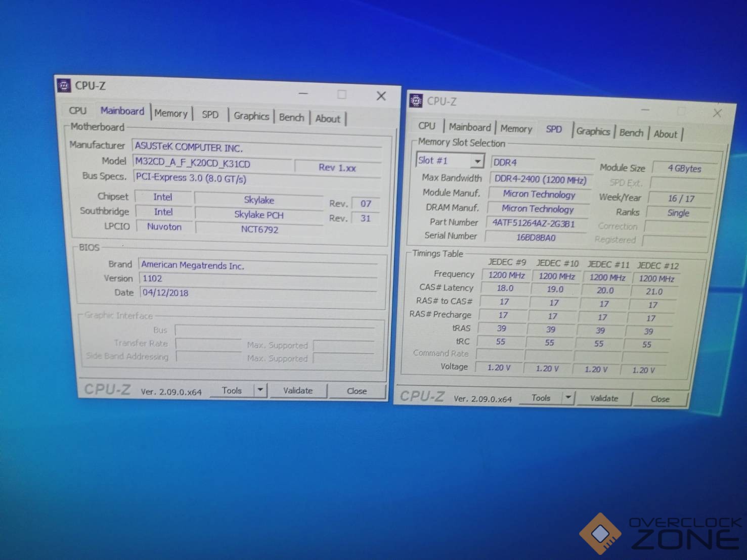Go to the Bench tab in the right CPU-Z window
Image resolution: width=747 pixels, height=560 pixels.
632,132
